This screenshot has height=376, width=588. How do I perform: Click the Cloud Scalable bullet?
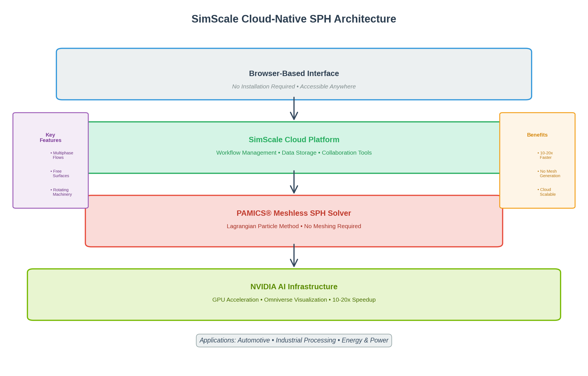click(547, 192)
